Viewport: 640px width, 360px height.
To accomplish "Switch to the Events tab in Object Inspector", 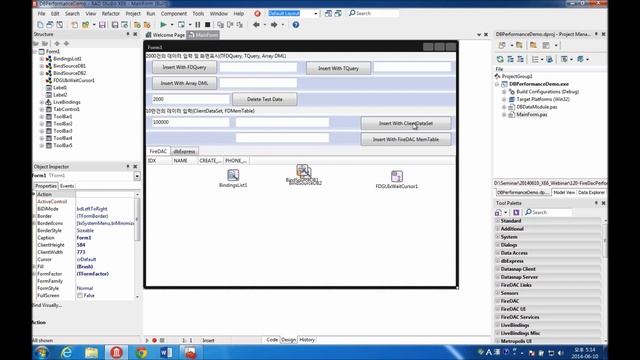I will tap(67, 186).
